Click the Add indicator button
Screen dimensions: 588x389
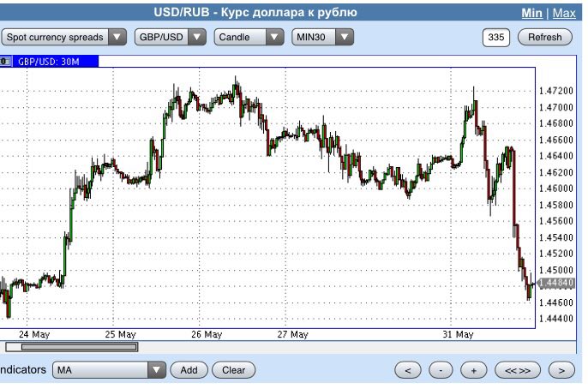[189, 370]
